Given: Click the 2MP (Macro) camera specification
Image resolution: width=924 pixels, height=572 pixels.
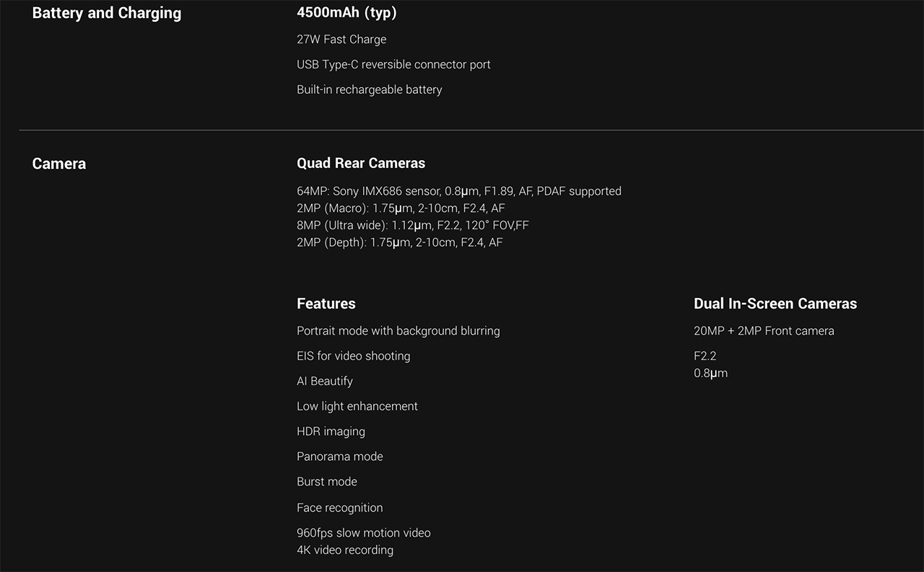Looking at the screenshot, I should coord(401,208).
